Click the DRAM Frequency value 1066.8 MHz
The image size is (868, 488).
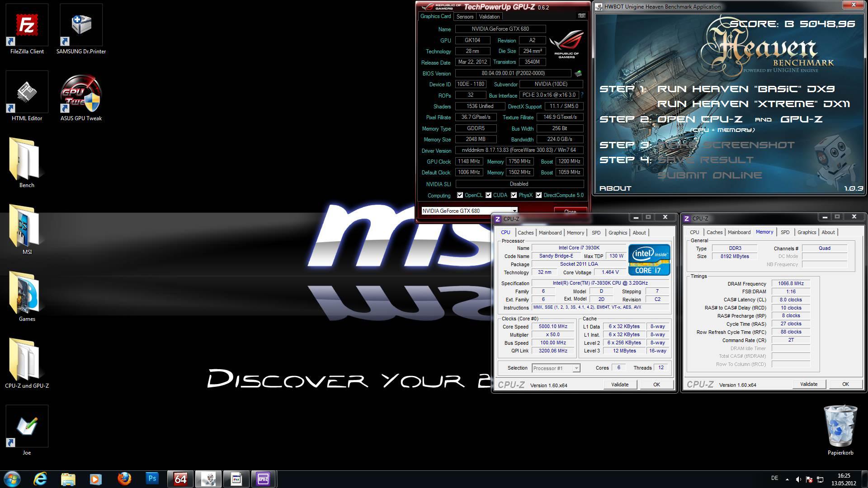tap(791, 283)
